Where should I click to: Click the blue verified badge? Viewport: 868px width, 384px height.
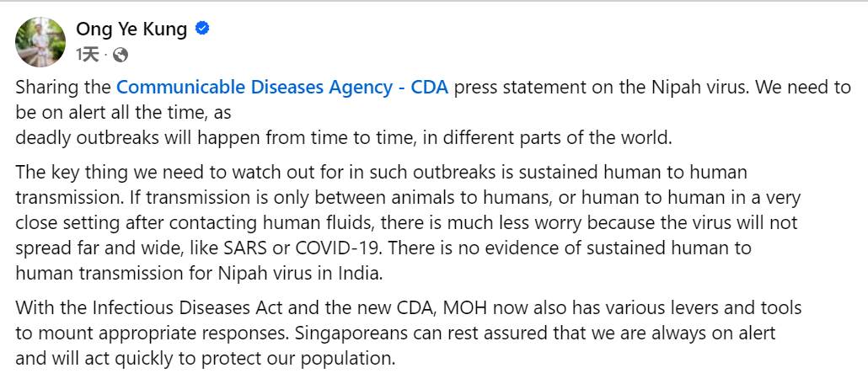(x=202, y=29)
